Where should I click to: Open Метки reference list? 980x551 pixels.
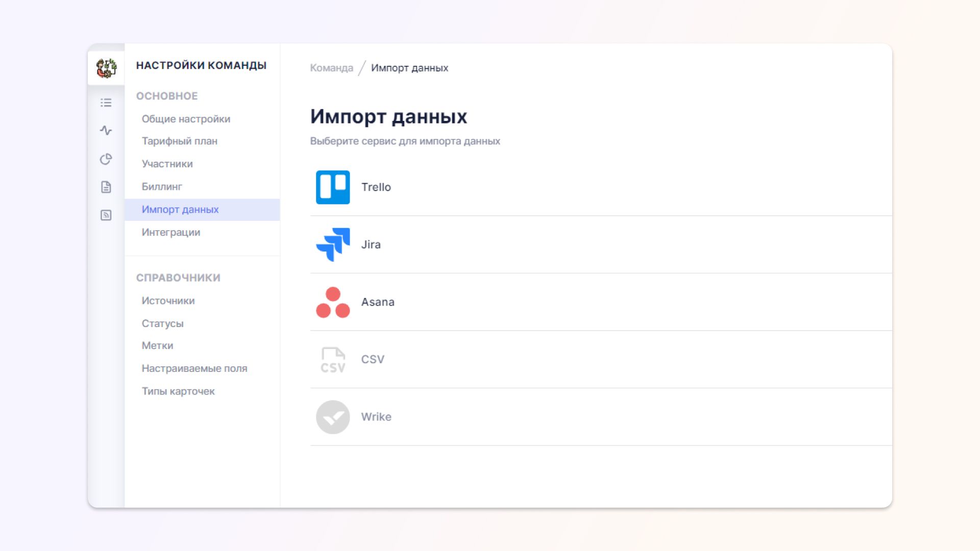[x=157, y=346]
